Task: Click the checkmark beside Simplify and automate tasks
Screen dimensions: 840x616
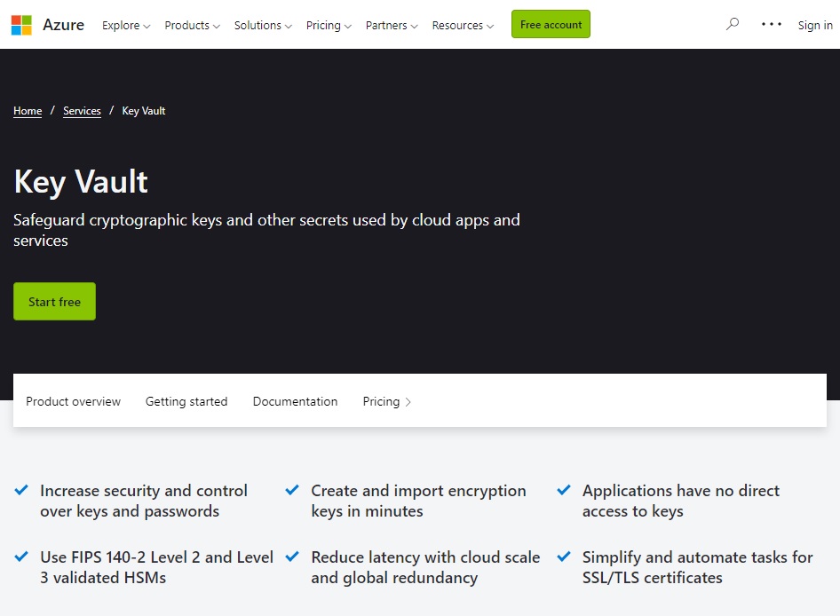Action: click(564, 557)
